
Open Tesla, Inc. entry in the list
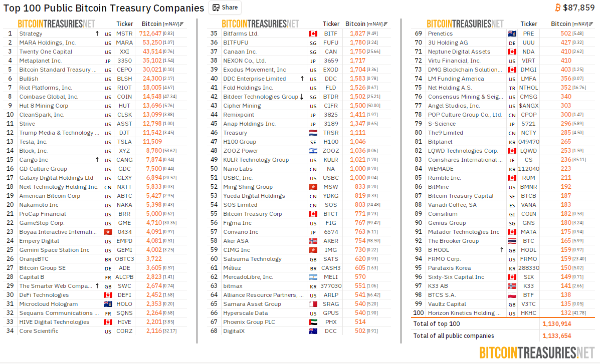pos(33,142)
